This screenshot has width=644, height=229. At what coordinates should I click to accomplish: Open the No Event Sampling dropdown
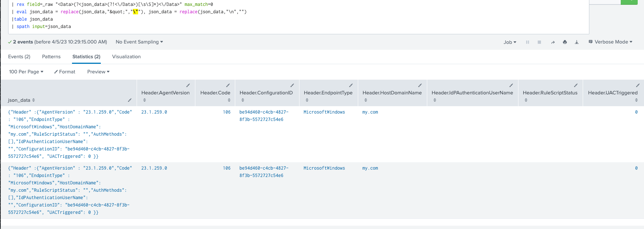click(139, 42)
